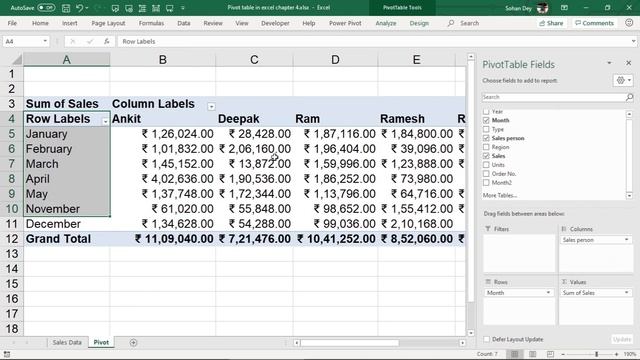The image size is (640, 360).
Task: Open the Power Pivot ribbon tab
Action: pos(345,23)
